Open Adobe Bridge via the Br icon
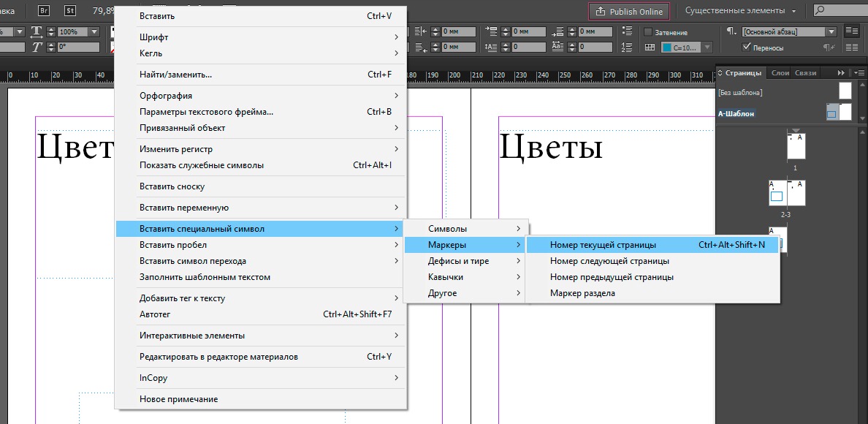Viewport: 868px width, 424px height. coord(44,10)
